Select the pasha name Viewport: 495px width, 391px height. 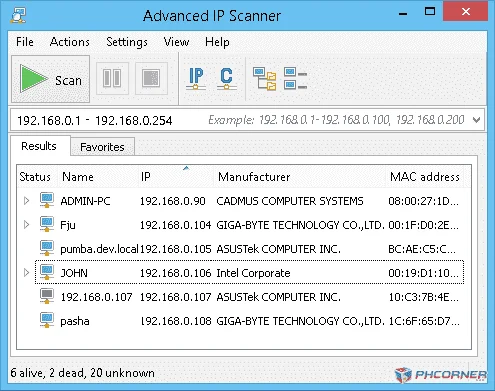[75, 321]
